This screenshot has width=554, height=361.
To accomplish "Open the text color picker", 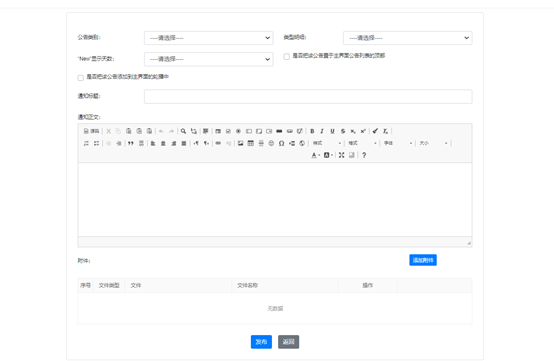I will 315,155.
